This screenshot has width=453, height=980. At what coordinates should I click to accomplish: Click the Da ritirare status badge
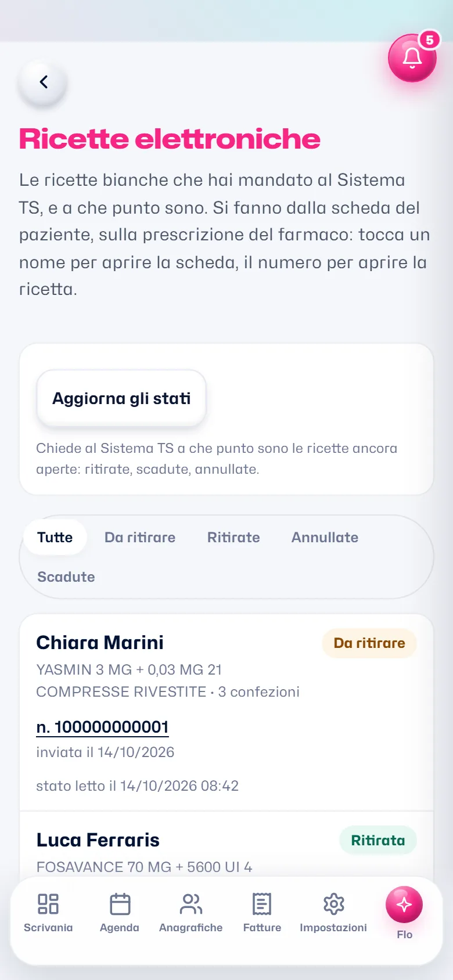[x=369, y=643]
